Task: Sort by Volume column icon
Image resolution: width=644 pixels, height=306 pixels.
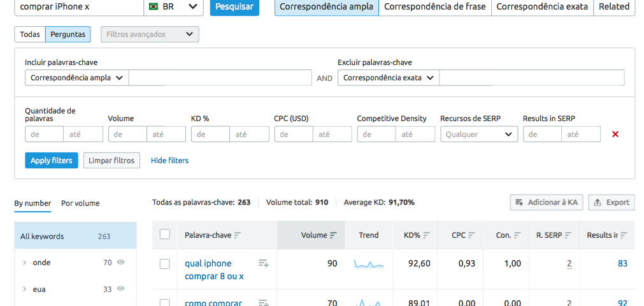Action: (x=333, y=235)
